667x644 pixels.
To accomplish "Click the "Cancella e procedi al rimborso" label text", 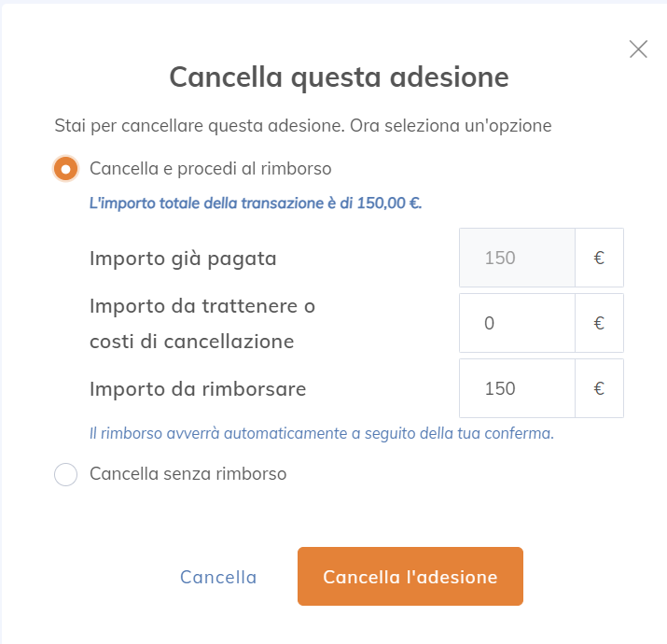I will coord(211,169).
